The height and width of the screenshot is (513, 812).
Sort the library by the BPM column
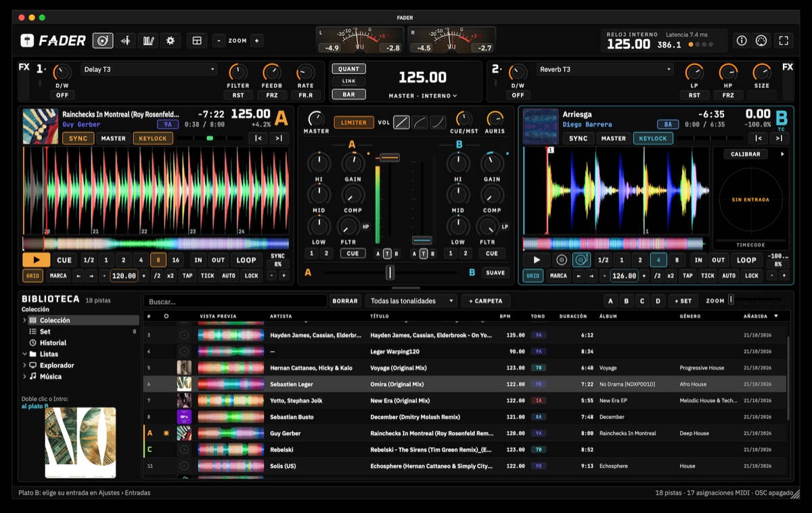pos(505,316)
